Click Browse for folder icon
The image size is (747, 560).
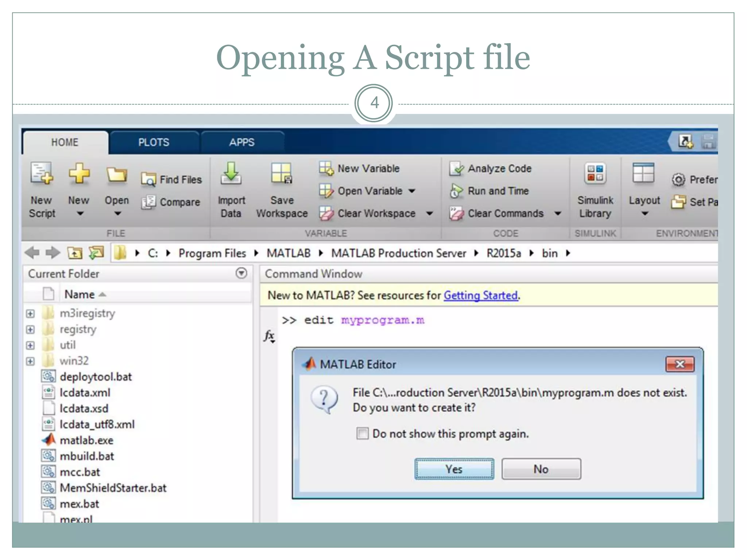[x=96, y=253]
